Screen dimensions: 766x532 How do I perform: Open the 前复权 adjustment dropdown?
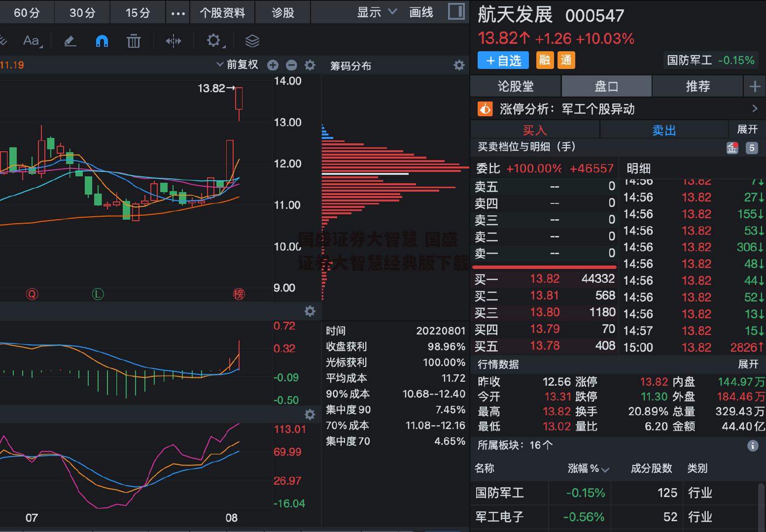pyautogui.click(x=237, y=65)
